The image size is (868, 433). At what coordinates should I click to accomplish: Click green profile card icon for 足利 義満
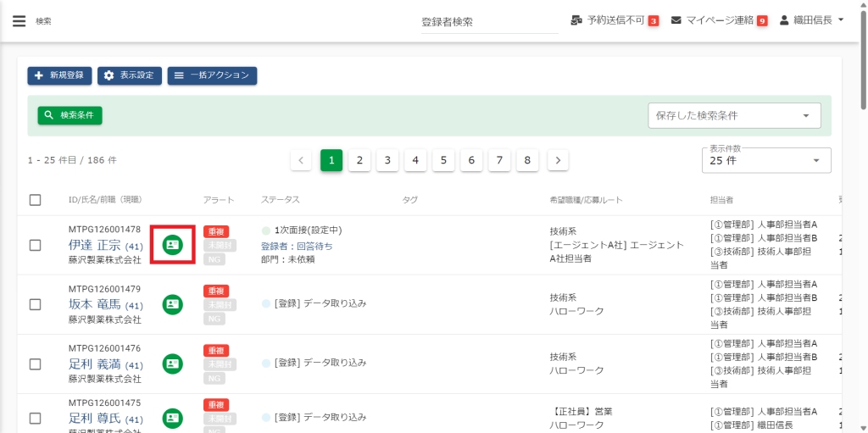(173, 364)
